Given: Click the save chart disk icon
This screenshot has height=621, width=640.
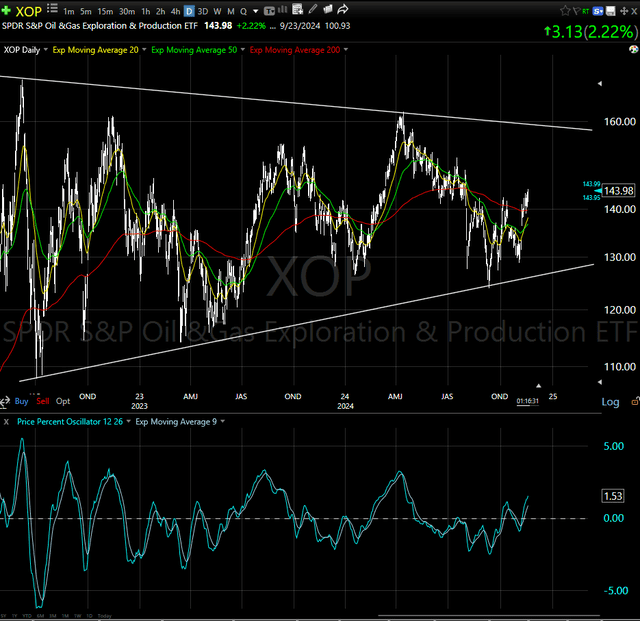Looking at the screenshot, I should (611, 11).
